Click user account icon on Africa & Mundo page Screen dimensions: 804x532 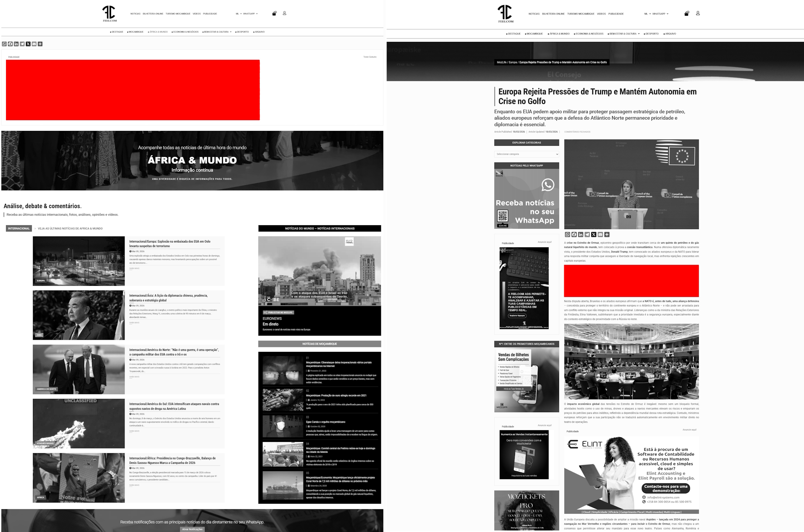(x=284, y=13)
